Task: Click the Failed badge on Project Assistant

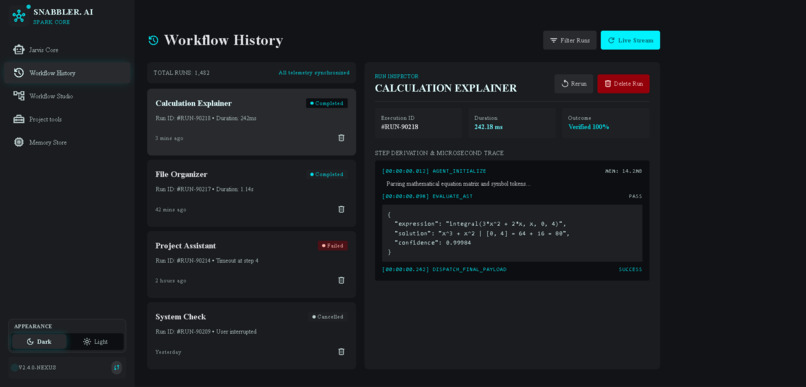Action: coord(333,246)
